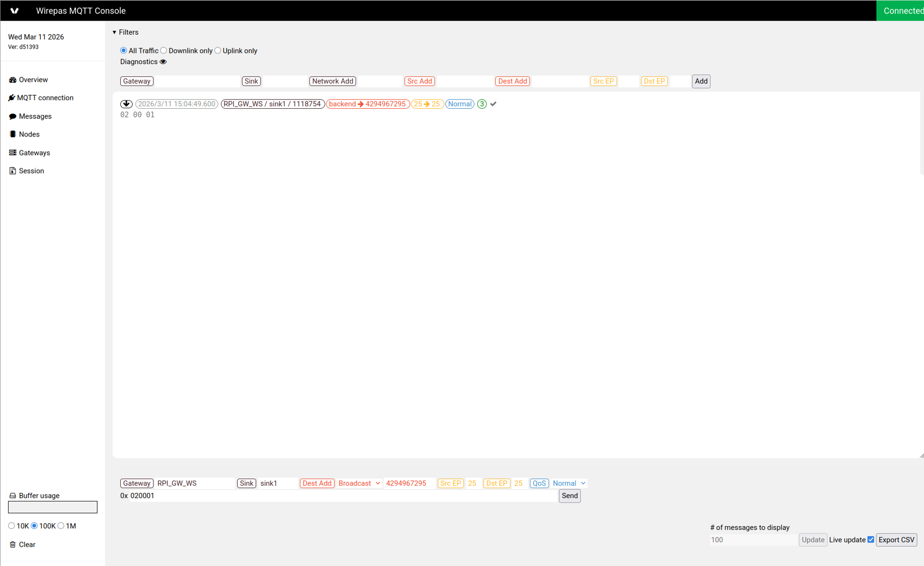Select the Uplink only radio button
Image resolution: width=924 pixels, height=566 pixels.
(x=218, y=50)
